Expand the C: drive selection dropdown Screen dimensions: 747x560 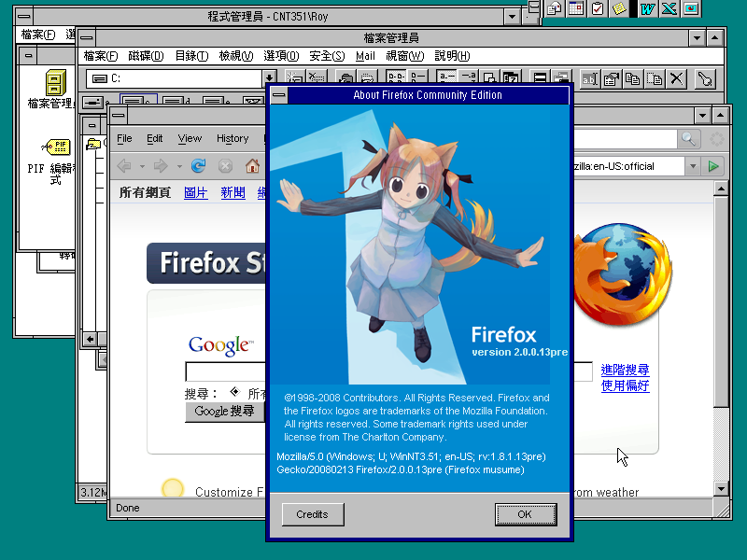point(269,79)
